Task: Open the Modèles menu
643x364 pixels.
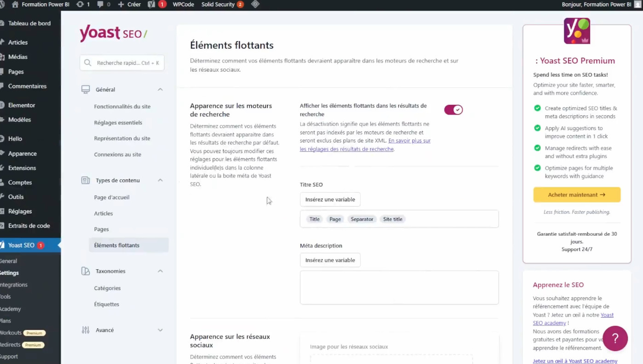Action: (x=20, y=119)
